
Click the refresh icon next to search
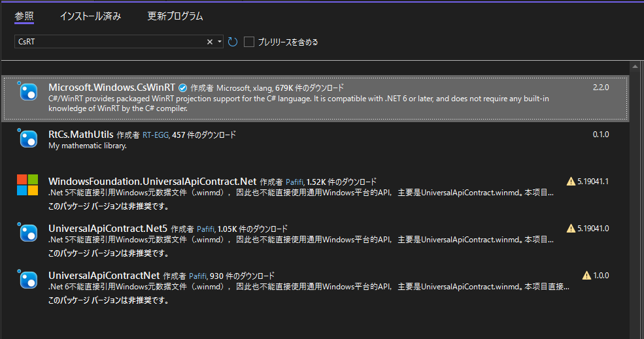click(233, 41)
